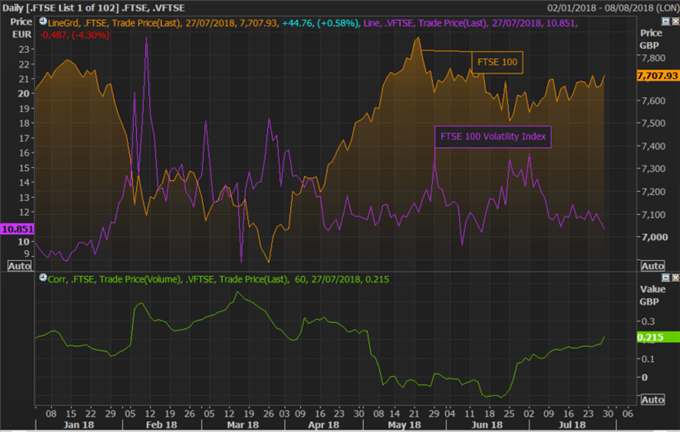Click Feb 18 on the time axis

coord(161,425)
